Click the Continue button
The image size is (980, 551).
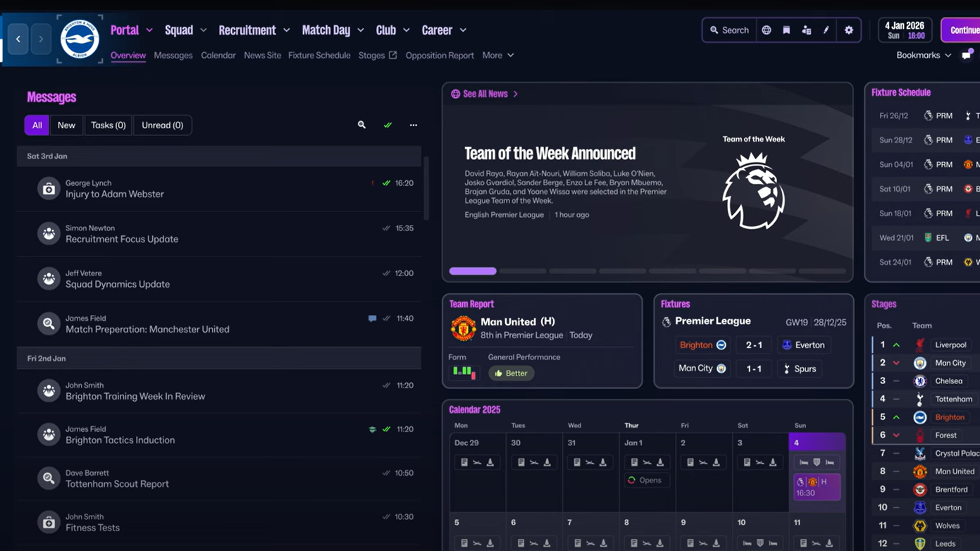click(962, 30)
